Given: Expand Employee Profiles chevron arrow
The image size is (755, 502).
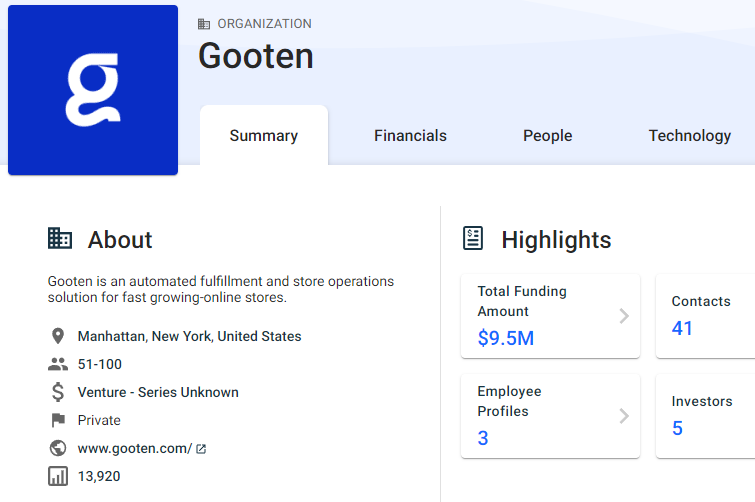Looking at the screenshot, I should pos(624,416).
